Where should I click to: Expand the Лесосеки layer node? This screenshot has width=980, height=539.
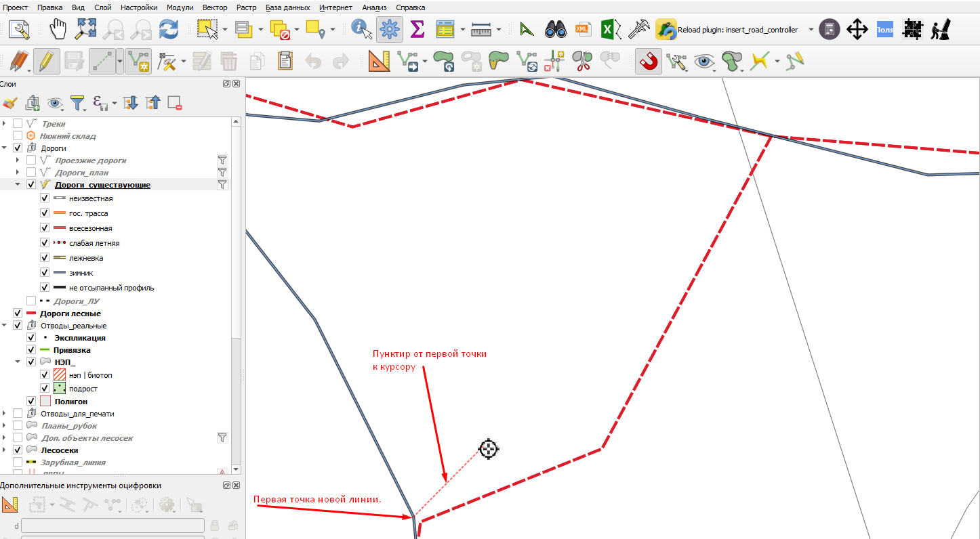[5, 450]
